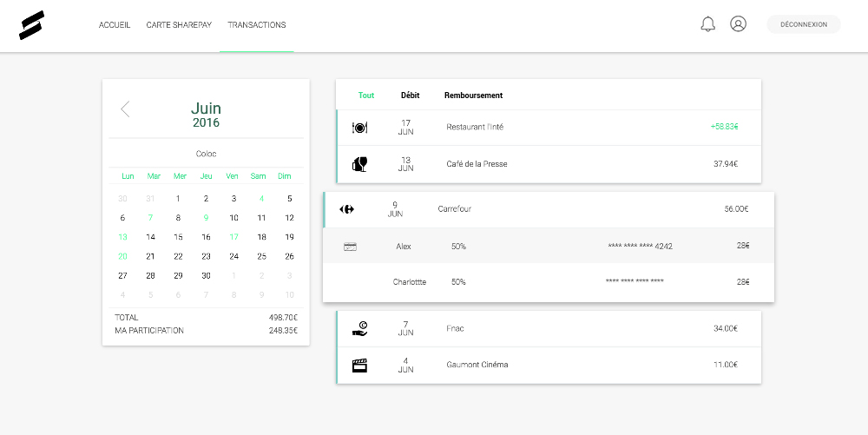Click 17 JUN date label
Screen dimensions: 868x435
[x=405, y=128]
